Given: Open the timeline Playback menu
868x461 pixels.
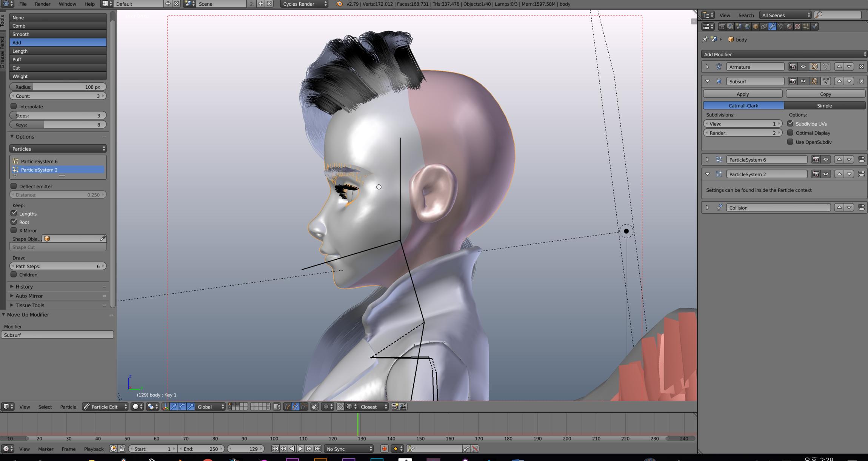Looking at the screenshot, I should click(x=94, y=449).
